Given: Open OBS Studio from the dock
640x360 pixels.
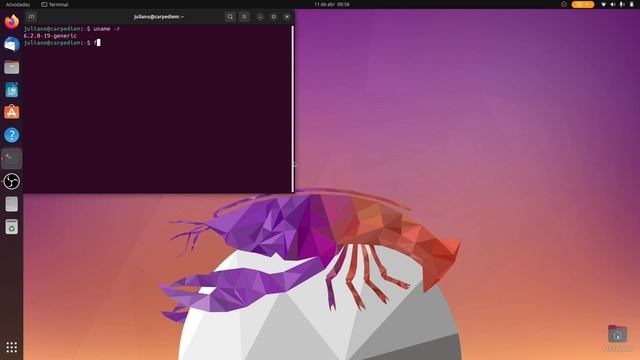Looking at the screenshot, I should [x=12, y=181].
